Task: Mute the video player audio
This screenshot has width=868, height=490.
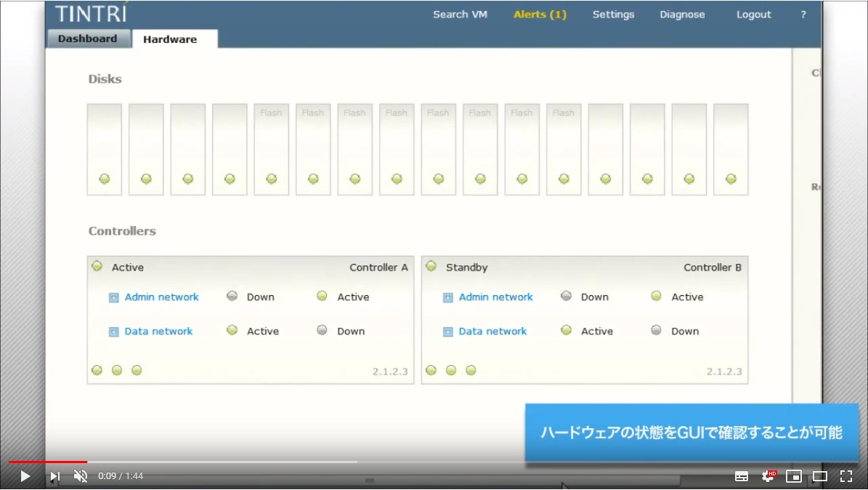Action: point(81,475)
